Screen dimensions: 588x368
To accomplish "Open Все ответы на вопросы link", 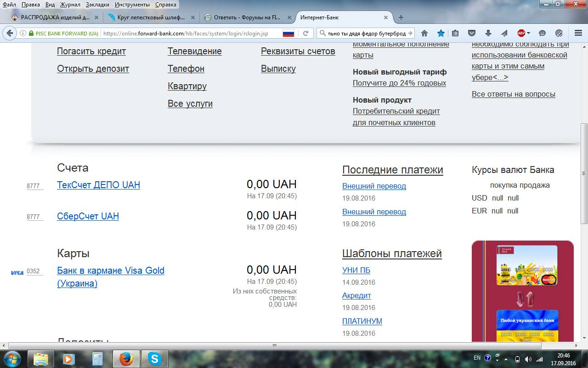I will coord(514,94).
